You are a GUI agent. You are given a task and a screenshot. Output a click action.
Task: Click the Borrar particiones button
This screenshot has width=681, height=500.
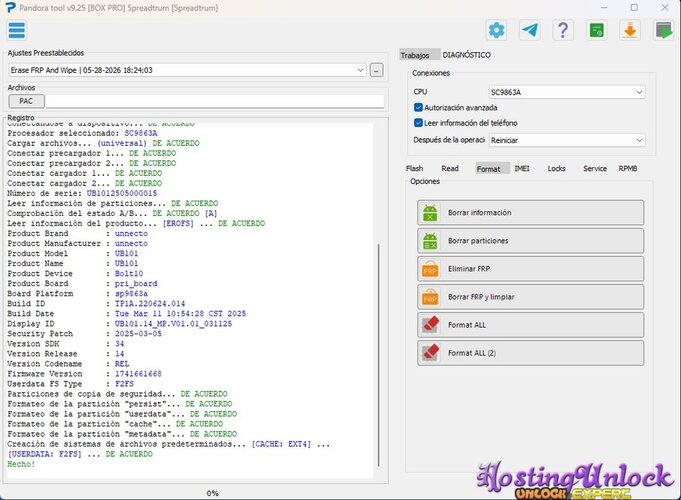pyautogui.click(x=530, y=241)
